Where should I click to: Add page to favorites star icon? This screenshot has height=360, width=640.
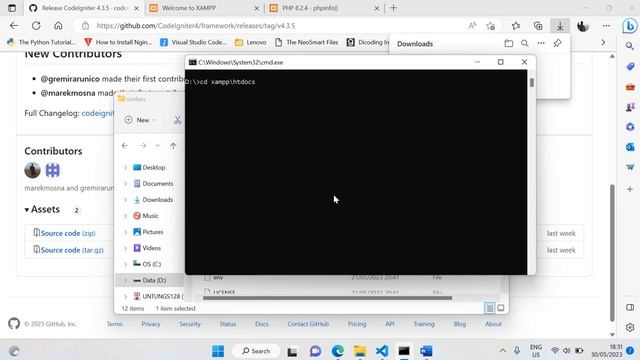pos(491,26)
